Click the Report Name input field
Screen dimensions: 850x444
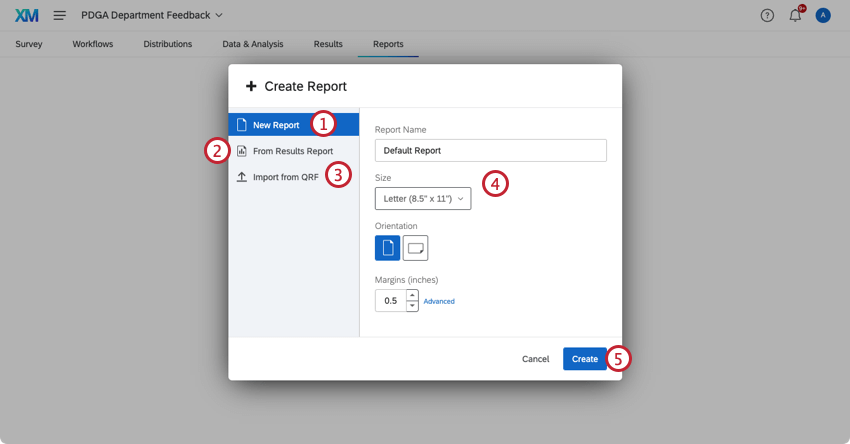point(491,150)
